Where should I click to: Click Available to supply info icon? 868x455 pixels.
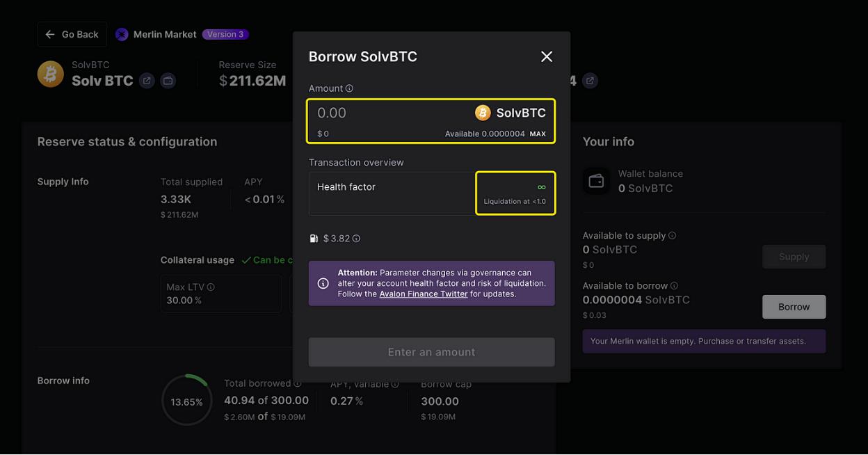tap(672, 236)
